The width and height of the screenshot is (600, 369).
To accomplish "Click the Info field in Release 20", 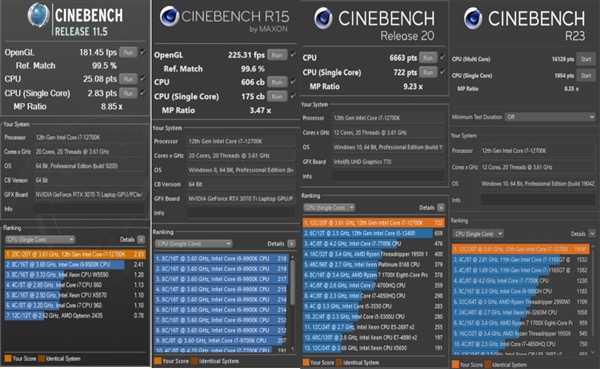I will [x=388, y=176].
